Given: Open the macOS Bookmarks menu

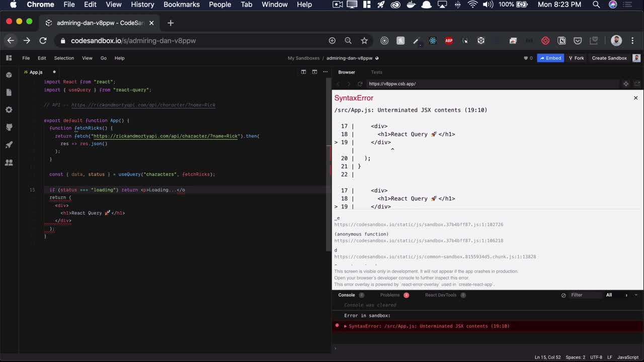Looking at the screenshot, I should [x=182, y=5].
